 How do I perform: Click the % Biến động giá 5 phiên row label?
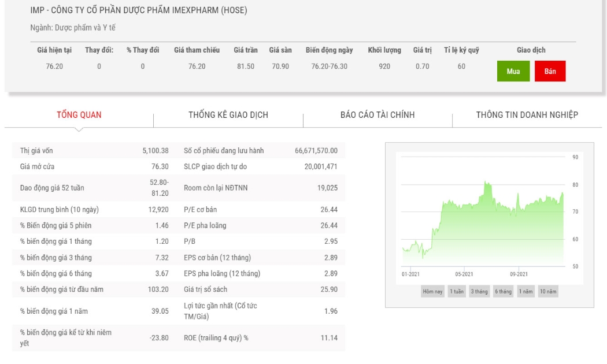click(55, 225)
